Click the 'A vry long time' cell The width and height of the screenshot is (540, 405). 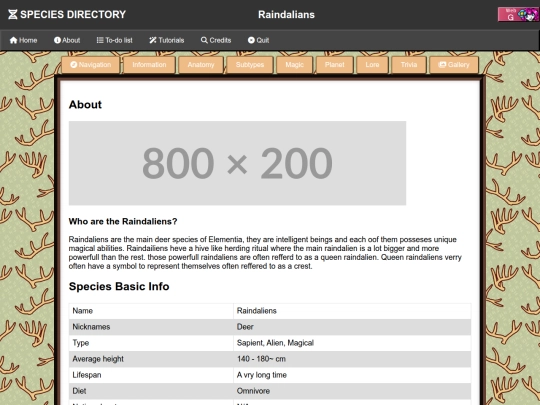coord(352,375)
